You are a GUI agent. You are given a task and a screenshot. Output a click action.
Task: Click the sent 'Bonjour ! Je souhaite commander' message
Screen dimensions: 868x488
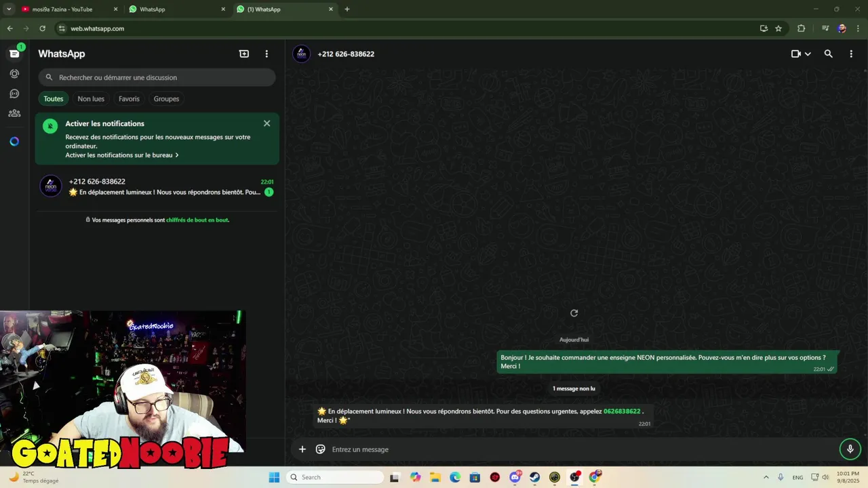(x=667, y=362)
